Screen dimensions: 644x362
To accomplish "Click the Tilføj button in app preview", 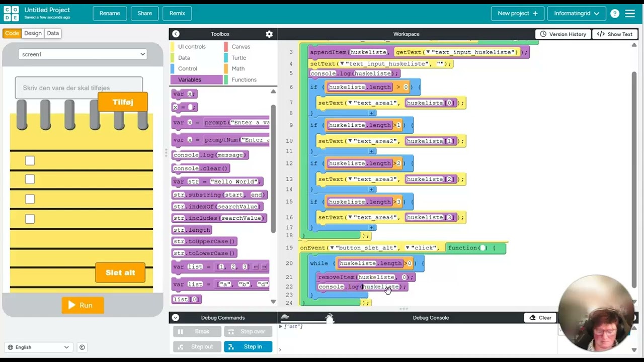I will click(123, 102).
